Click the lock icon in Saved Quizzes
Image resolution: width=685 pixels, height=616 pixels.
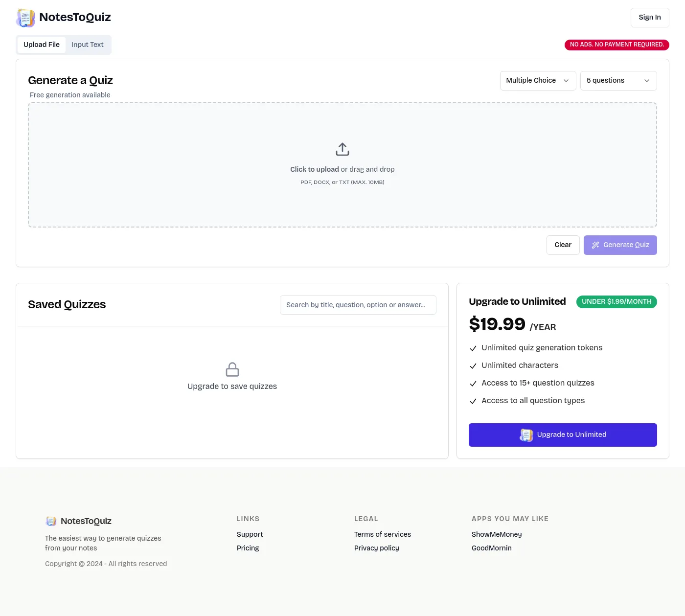click(x=232, y=369)
